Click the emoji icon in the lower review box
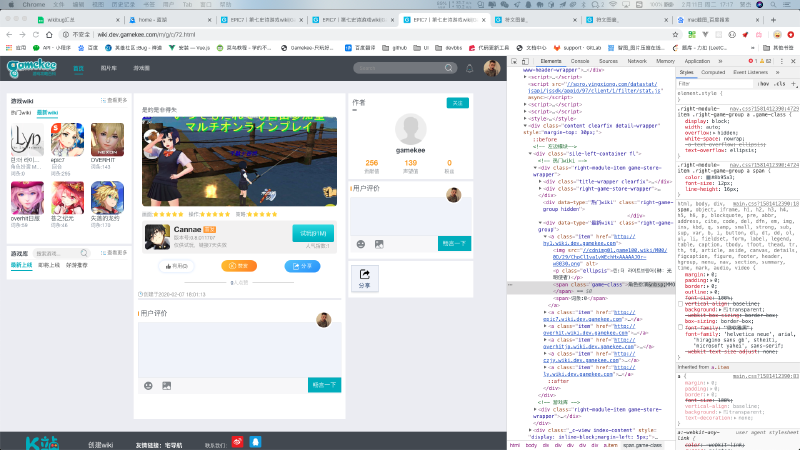Viewport: 800px width, 450px height. (148, 386)
